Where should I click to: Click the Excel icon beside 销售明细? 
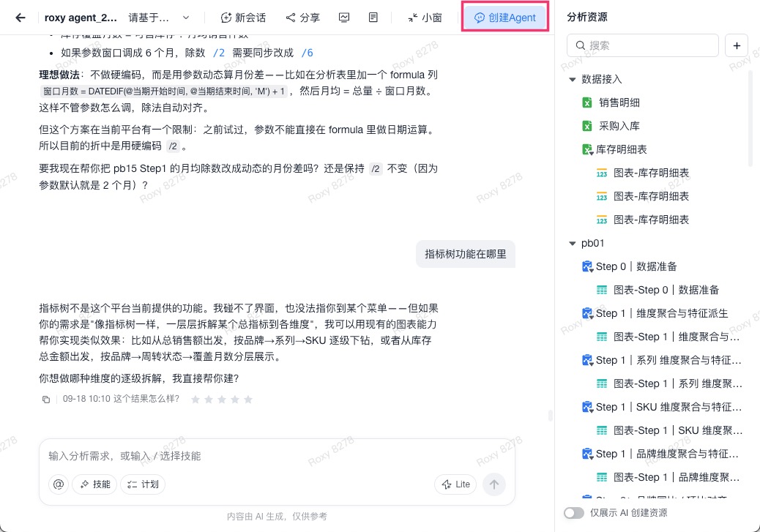click(x=587, y=102)
